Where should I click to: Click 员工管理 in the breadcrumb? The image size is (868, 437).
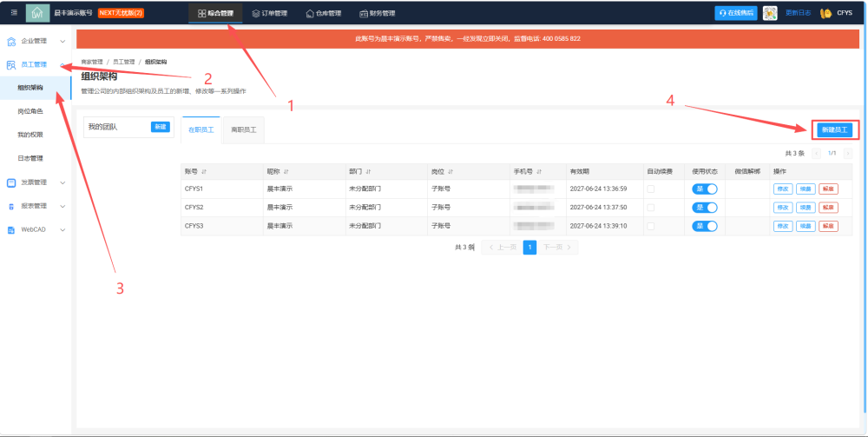(124, 62)
